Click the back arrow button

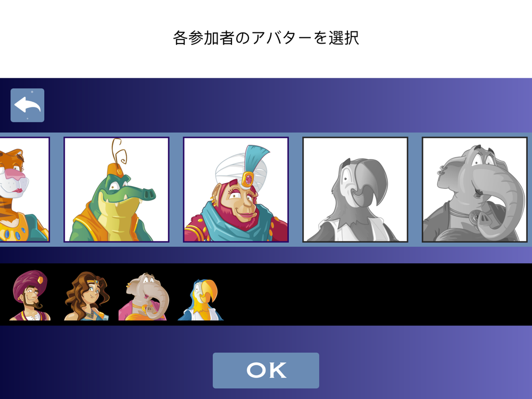click(28, 105)
